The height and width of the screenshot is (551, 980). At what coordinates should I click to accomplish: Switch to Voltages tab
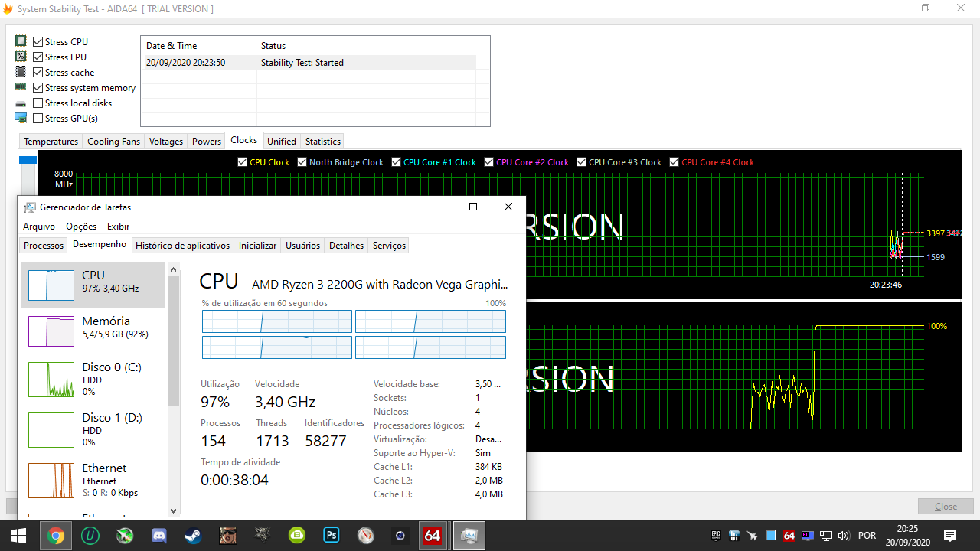[x=166, y=142]
